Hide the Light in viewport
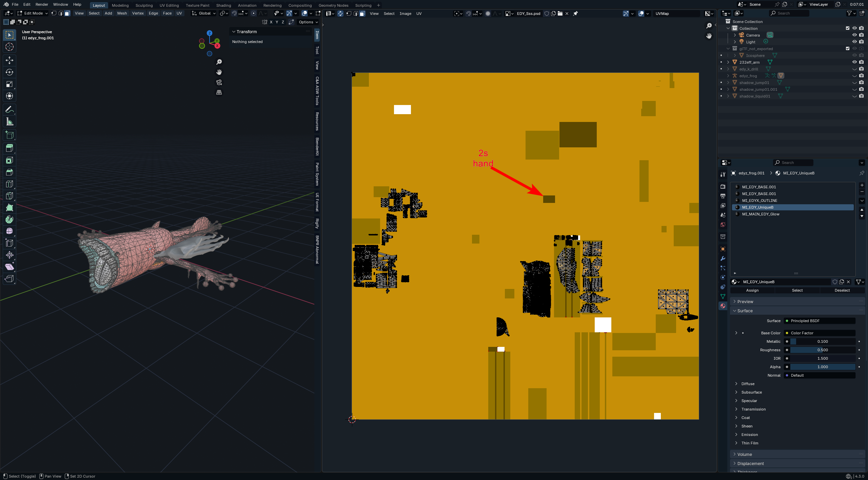Viewport: 868px width, 480px height. 854,42
